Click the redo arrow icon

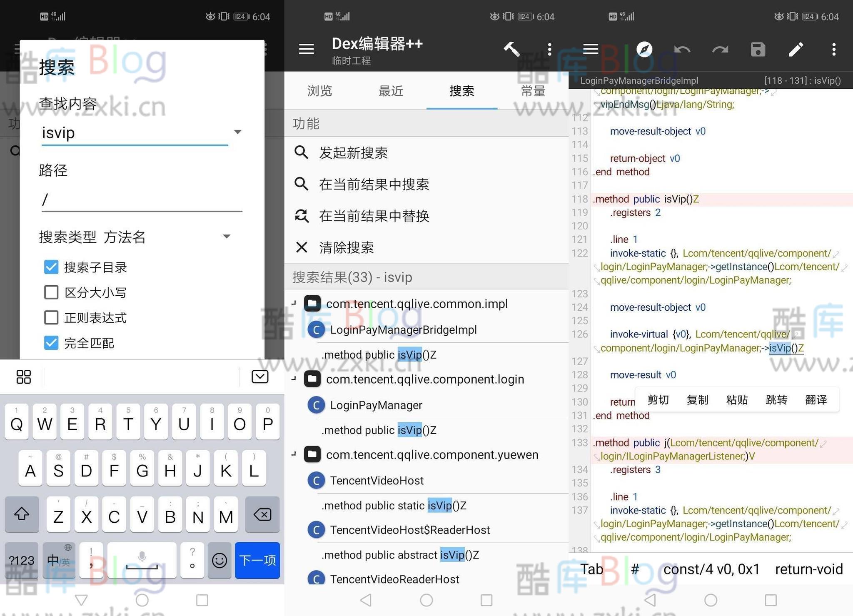point(720,49)
